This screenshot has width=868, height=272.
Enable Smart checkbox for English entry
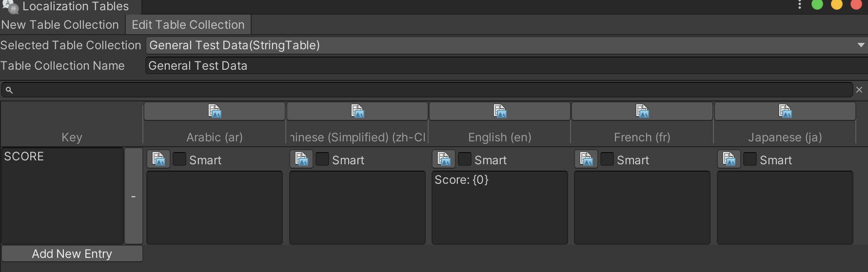[x=465, y=159]
